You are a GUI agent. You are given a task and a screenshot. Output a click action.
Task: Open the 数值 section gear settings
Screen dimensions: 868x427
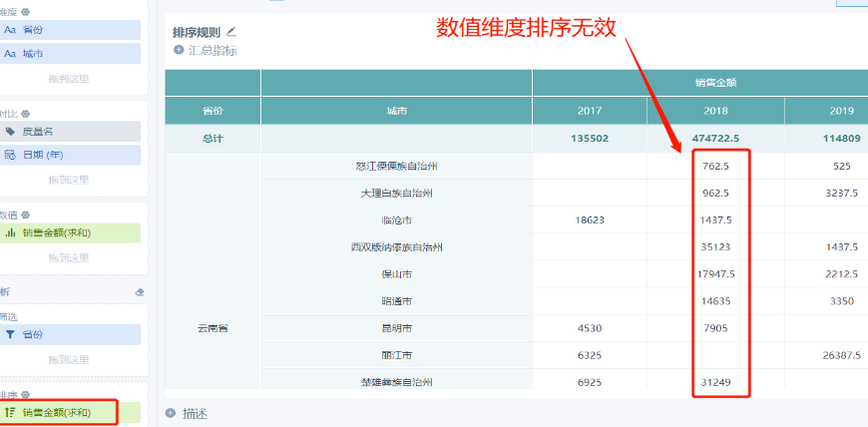(x=26, y=214)
